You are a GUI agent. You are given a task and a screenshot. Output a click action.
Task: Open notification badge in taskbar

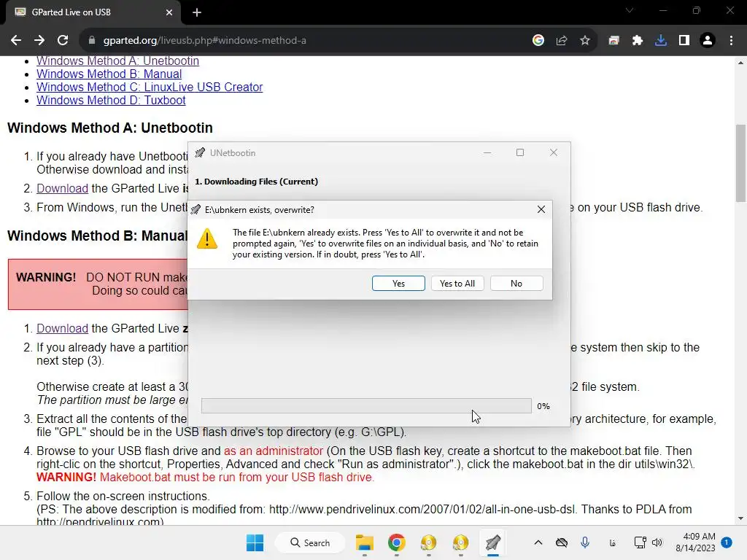[x=727, y=542]
